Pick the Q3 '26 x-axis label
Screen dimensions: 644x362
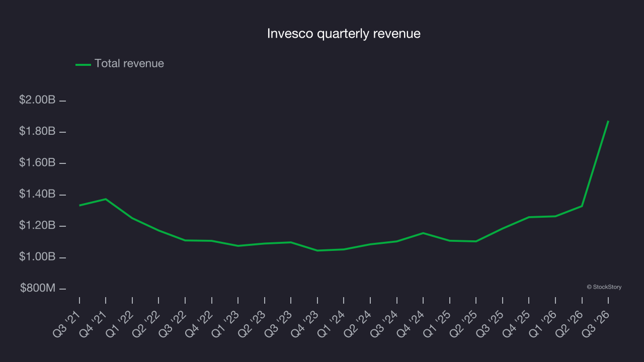(x=595, y=323)
